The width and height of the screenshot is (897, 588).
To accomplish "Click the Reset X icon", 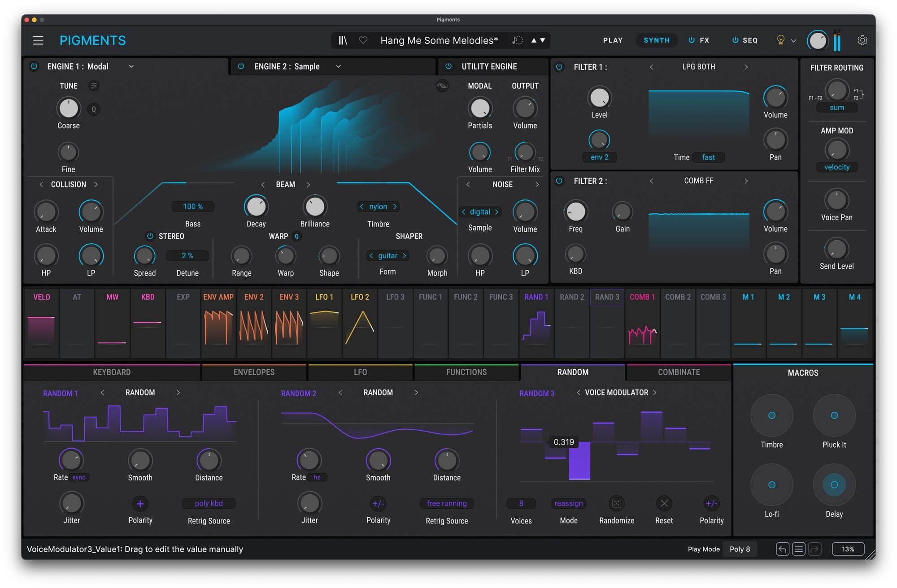I will pos(664,503).
